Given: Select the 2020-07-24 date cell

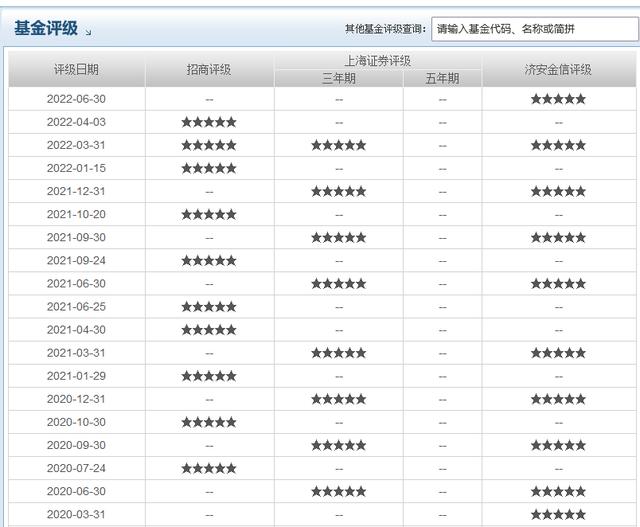Looking at the screenshot, I should pos(76,468).
